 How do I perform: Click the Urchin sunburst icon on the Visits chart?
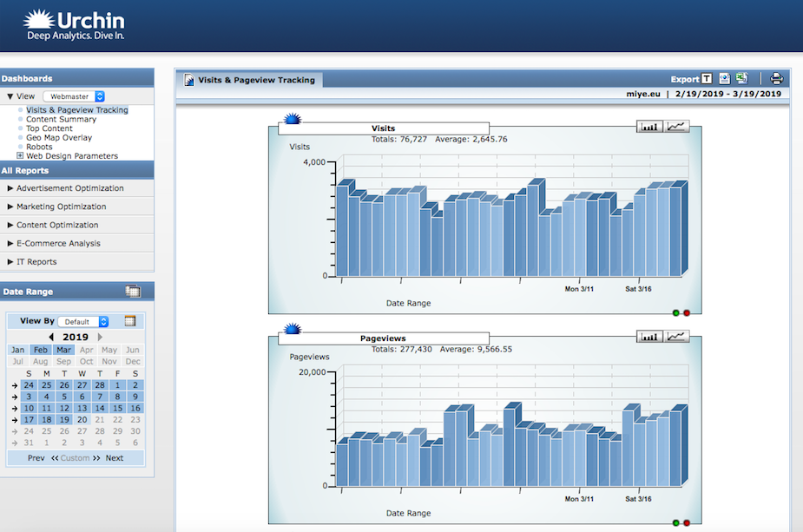[x=293, y=119]
